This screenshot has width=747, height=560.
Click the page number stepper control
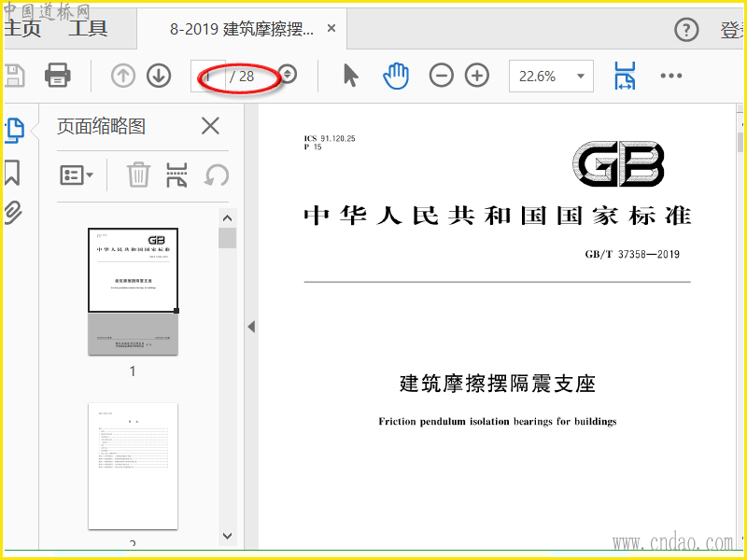point(288,74)
